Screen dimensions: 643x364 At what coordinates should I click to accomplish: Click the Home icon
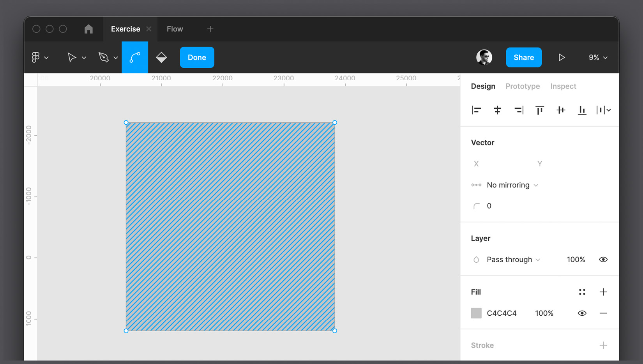88,29
